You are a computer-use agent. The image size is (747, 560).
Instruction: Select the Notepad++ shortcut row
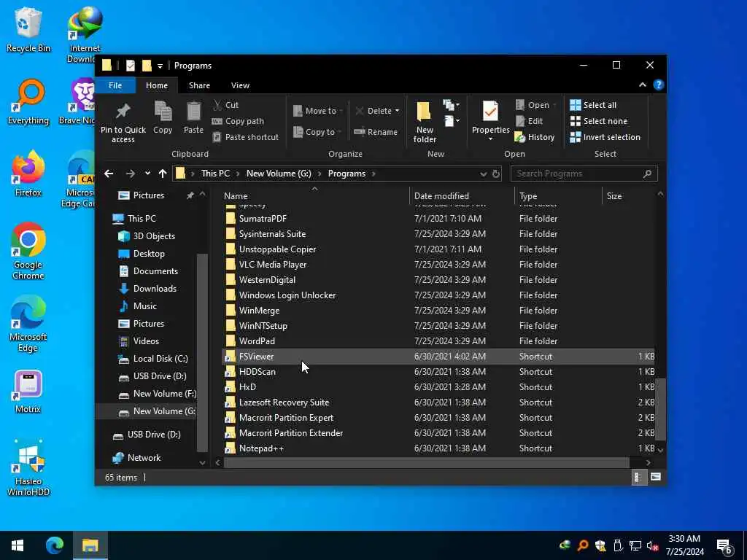pyautogui.click(x=438, y=448)
